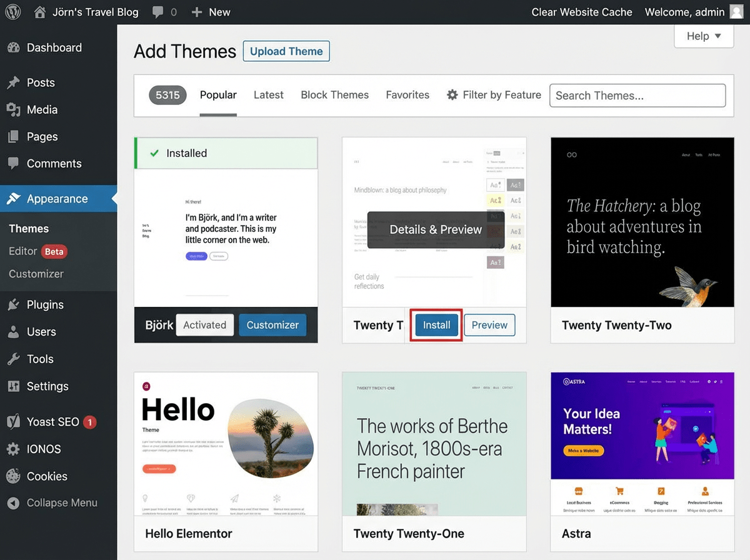
Task: Click Collapse Menu label
Action: tap(62, 503)
